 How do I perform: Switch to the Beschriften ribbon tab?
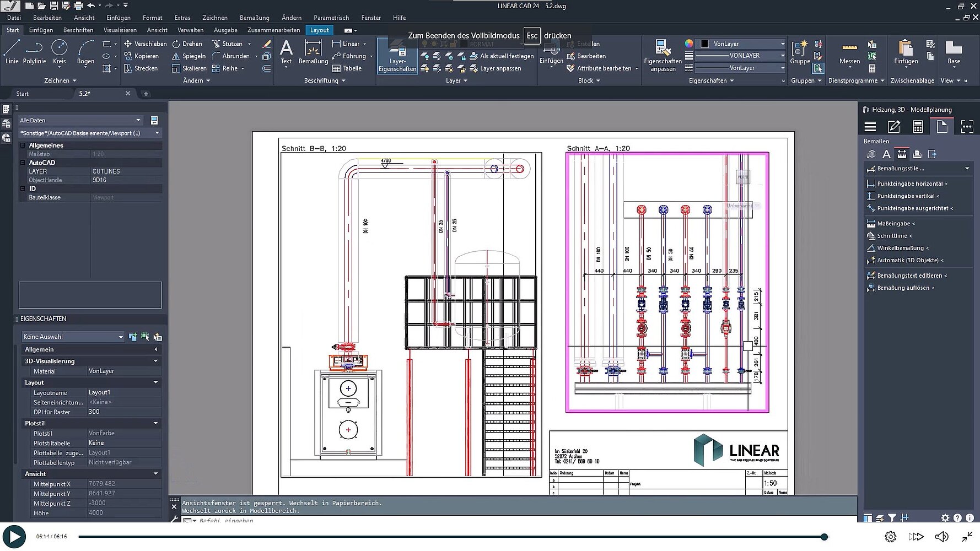coord(78,30)
